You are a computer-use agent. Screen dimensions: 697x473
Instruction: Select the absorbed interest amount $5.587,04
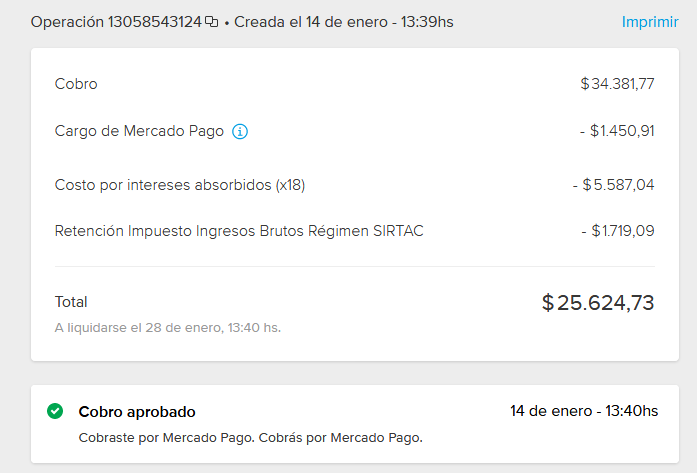[x=613, y=185]
